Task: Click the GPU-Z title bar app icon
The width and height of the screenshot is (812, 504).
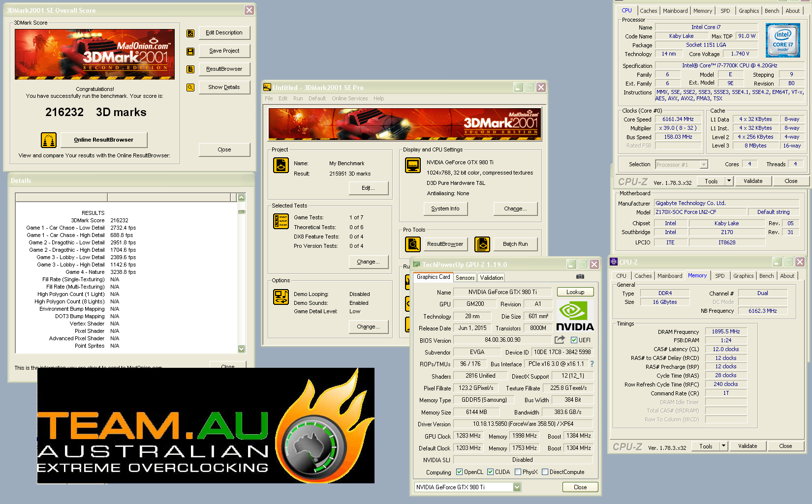Action: [416, 265]
